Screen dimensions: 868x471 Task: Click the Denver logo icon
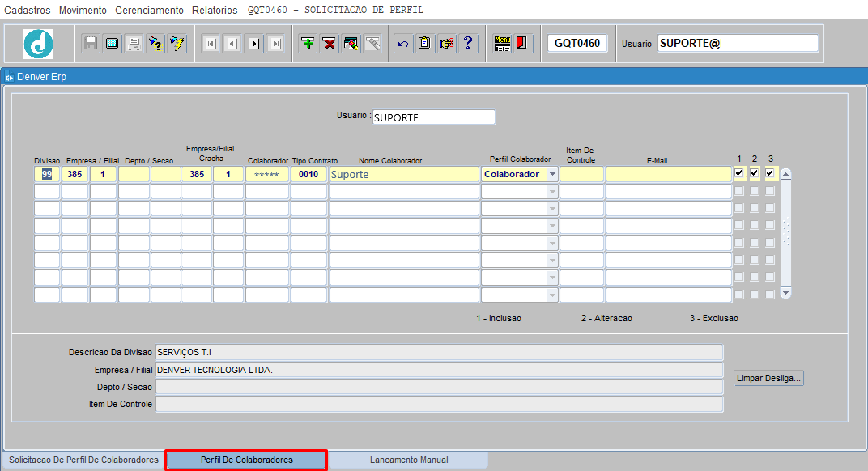(38, 44)
